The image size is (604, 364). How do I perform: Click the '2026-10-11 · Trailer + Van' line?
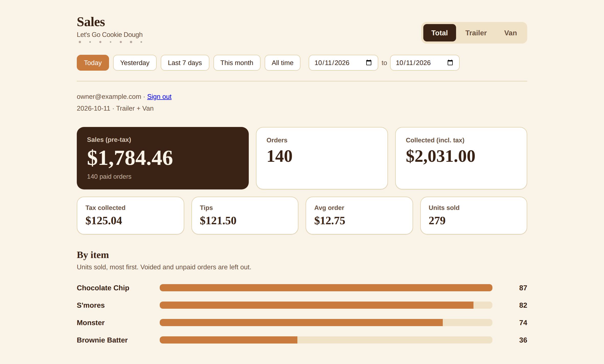click(115, 108)
